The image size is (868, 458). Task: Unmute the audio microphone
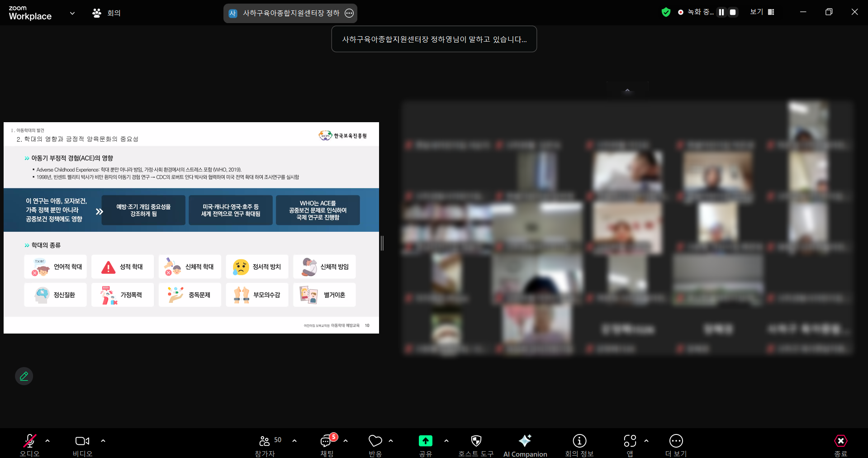[x=29, y=441]
